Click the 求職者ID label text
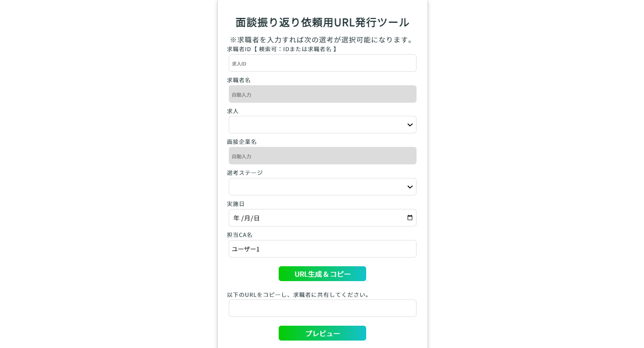Viewport: 644px width, 348px height. click(x=239, y=49)
